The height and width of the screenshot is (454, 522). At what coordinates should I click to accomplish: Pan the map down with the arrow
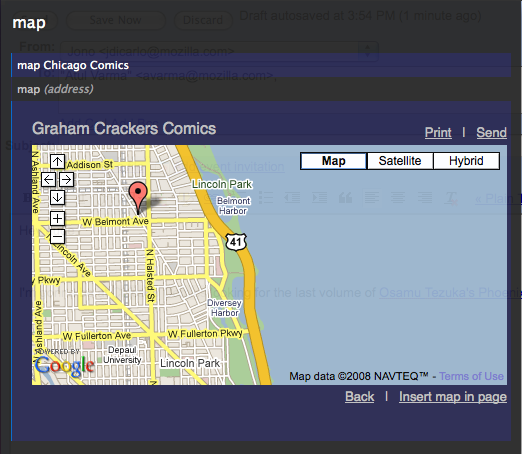(57, 197)
